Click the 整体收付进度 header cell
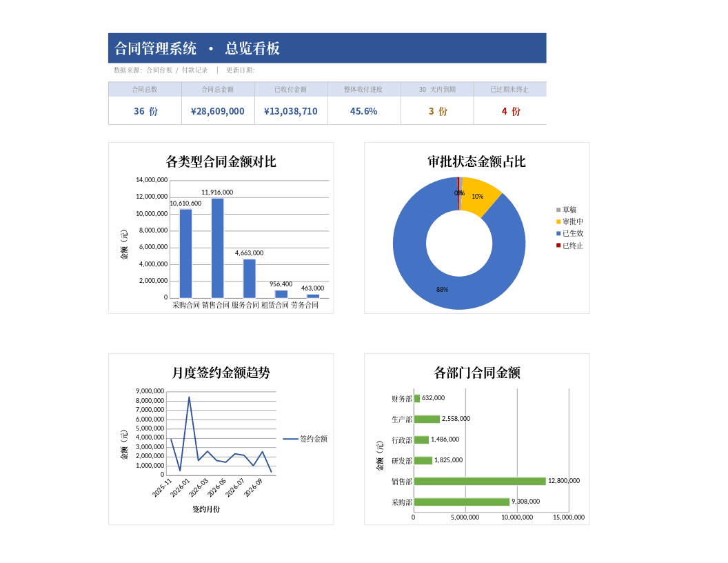Screen dimensions: 728x563 click(363, 89)
